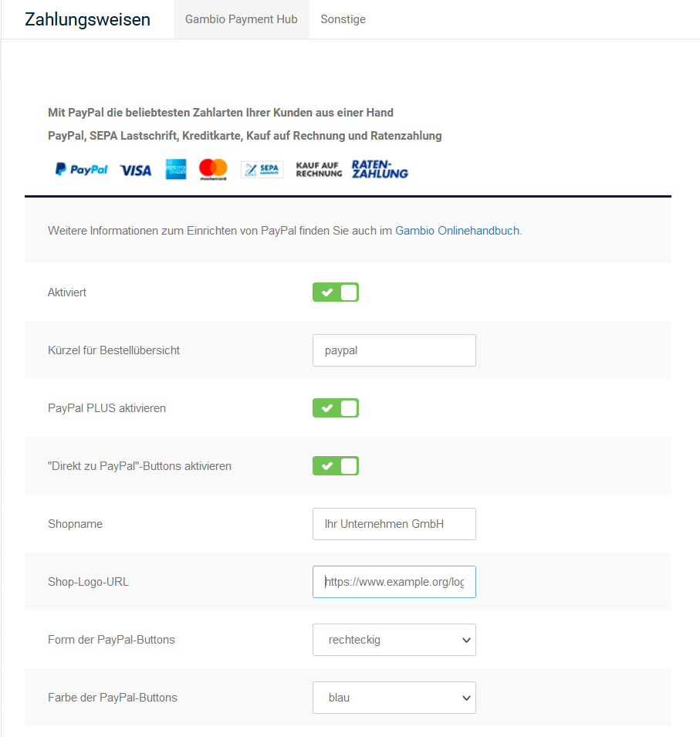Disable the PayPal PLUS aktivieren toggle
This screenshot has height=737, width=700.
(x=336, y=408)
